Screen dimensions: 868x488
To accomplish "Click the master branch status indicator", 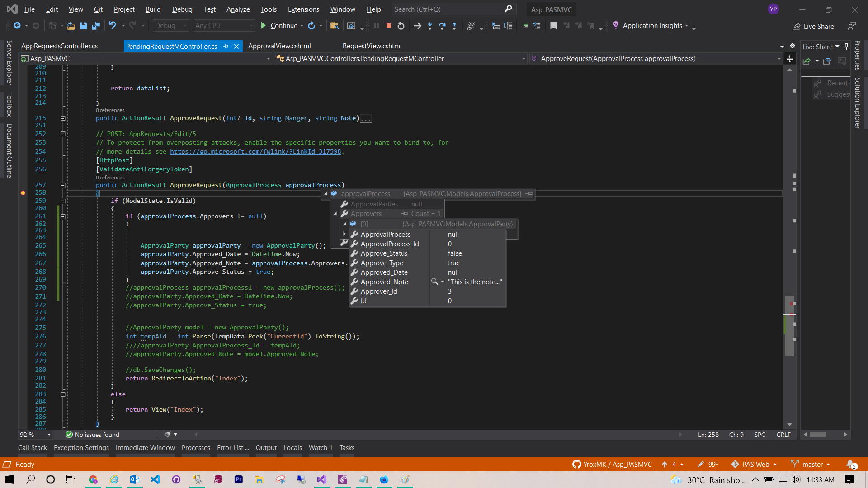I will click(811, 465).
